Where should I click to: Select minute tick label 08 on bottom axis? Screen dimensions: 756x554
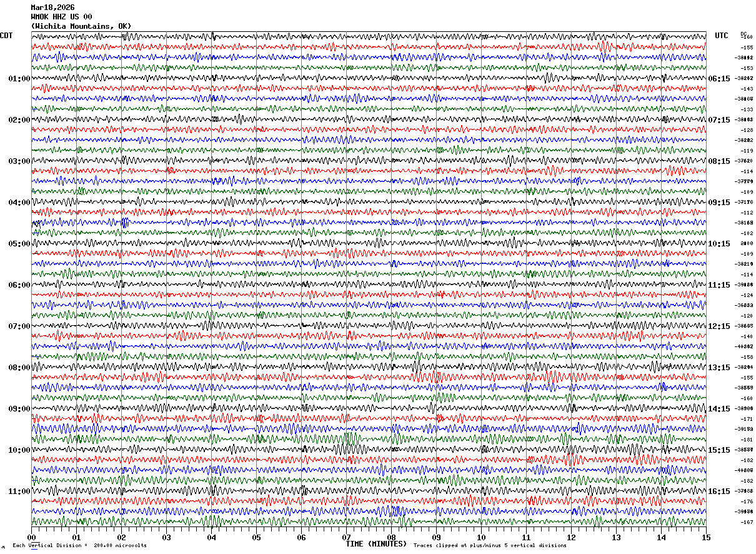pos(391,537)
